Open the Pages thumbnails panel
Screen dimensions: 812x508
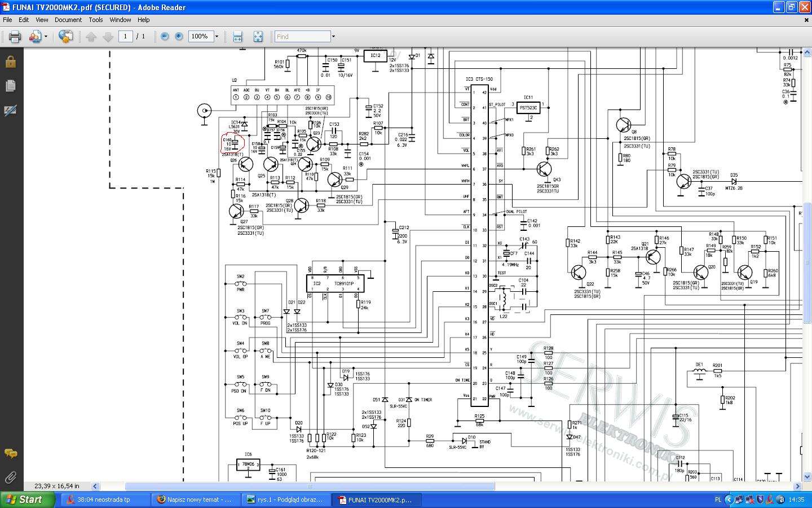click(x=10, y=86)
